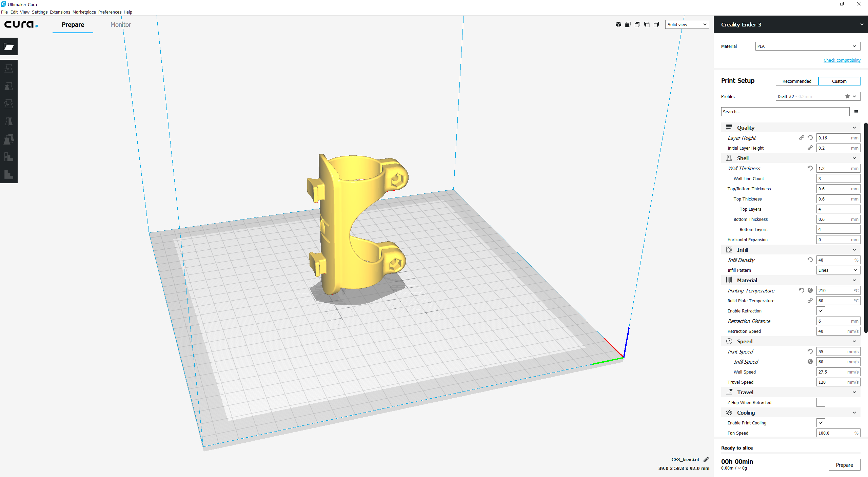Image resolution: width=868 pixels, height=477 pixels.
Task: Select the Support Blocker tool
Action: [x=9, y=157]
